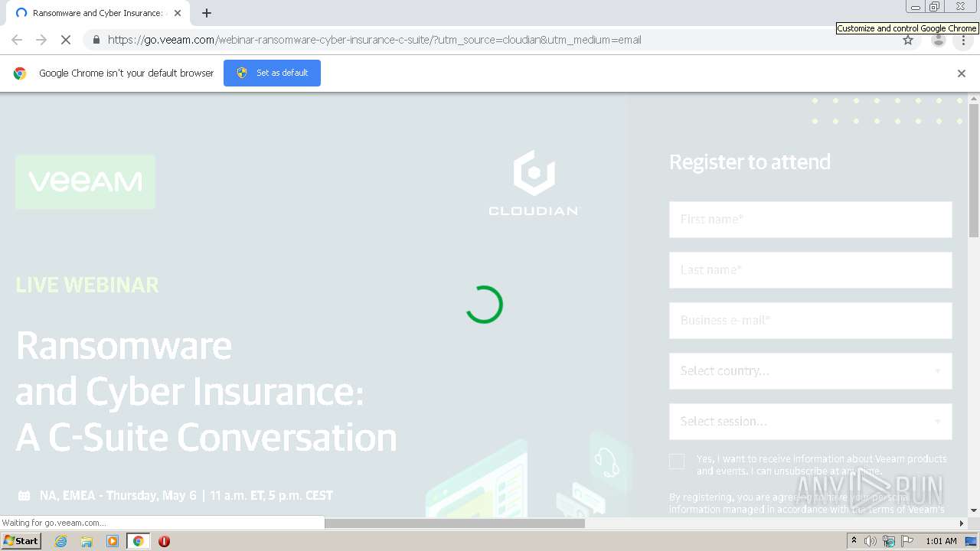Open a new tab

207,13
